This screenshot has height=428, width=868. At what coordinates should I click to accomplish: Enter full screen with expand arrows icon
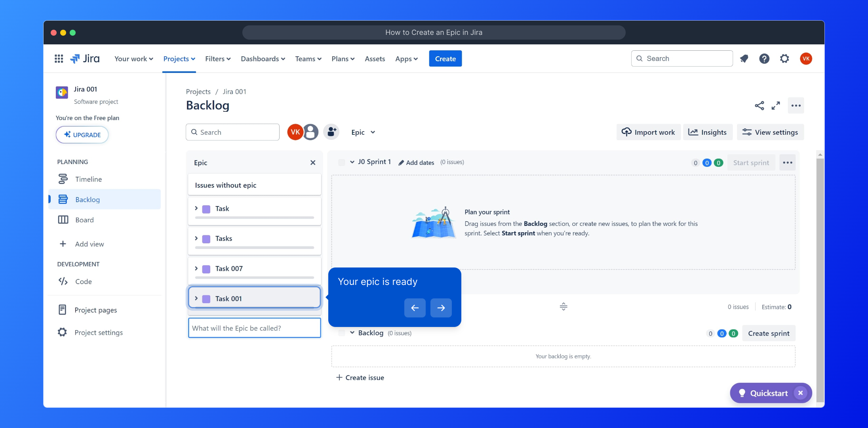click(x=776, y=105)
